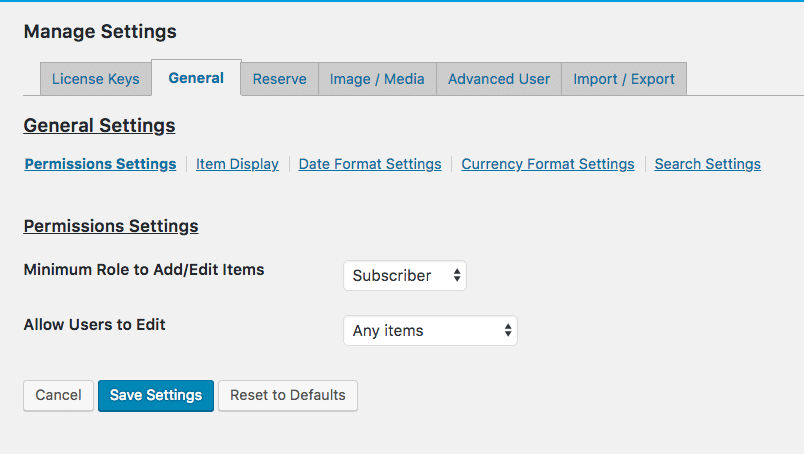
Task: Click the blue Save Settings button
Action: (156, 395)
